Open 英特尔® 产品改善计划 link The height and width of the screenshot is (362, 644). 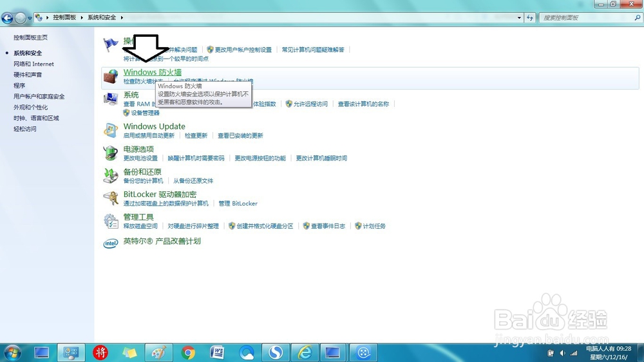(x=162, y=241)
